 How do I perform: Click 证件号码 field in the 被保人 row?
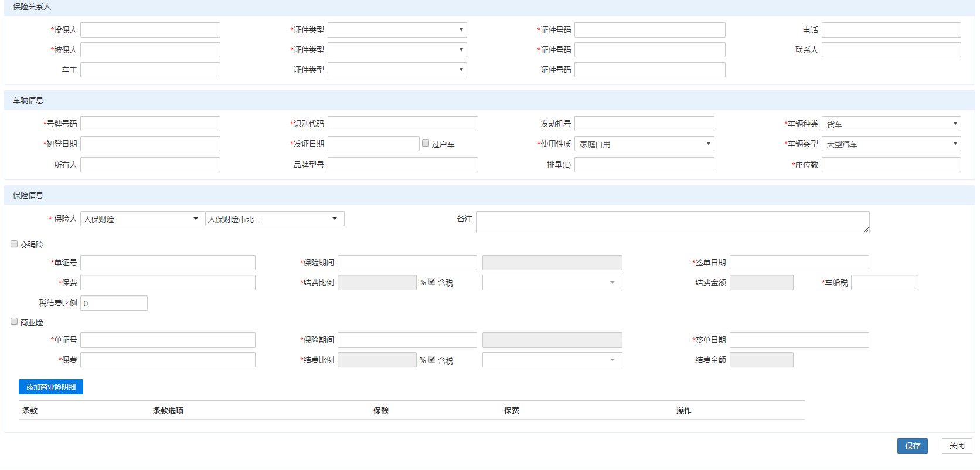(x=650, y=50)
